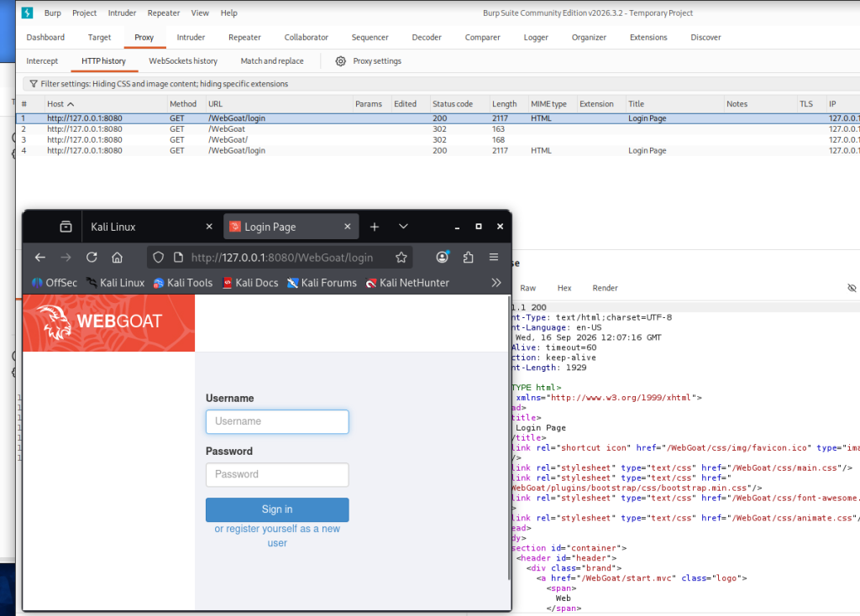Click the Sign in button
Viewport: 860px width, 616px height.
(277, 509)
